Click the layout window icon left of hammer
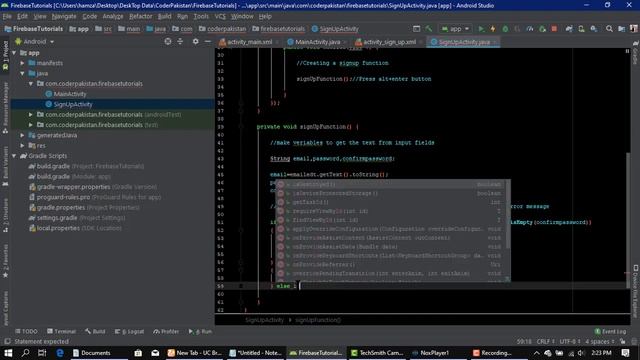This screenshot has height=360, width=640. [416, 29]
